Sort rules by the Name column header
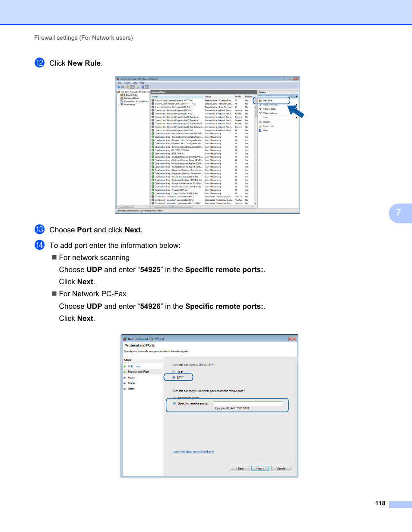Screen dimensions: 412x532 pos(177,97)
